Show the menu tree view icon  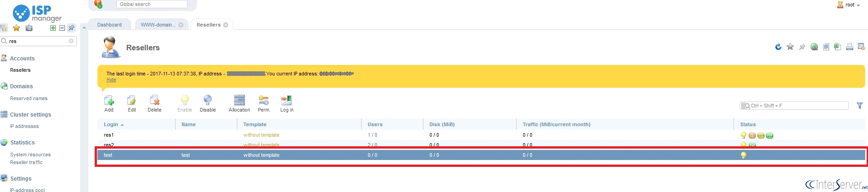(x=4, y=28)
